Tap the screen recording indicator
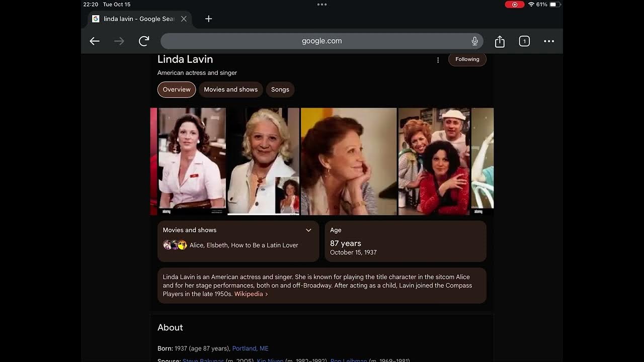644x362 pixels. 514,5
